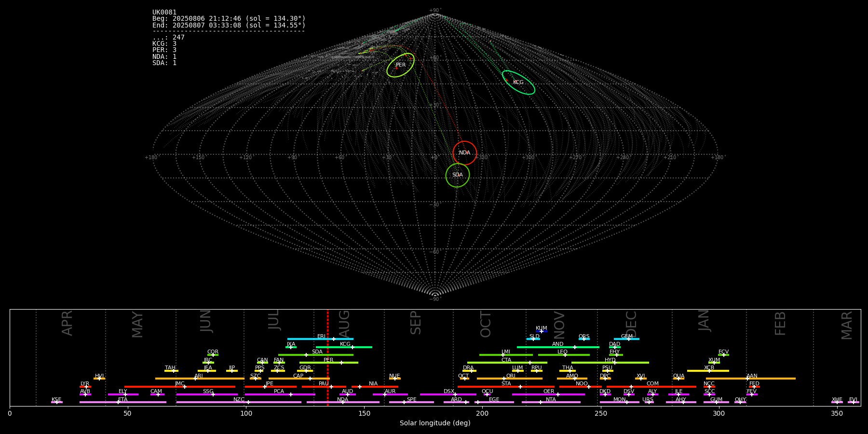868x434 pixels.
Task: Click the green LEO shower bar
Action: pos(564,355)
